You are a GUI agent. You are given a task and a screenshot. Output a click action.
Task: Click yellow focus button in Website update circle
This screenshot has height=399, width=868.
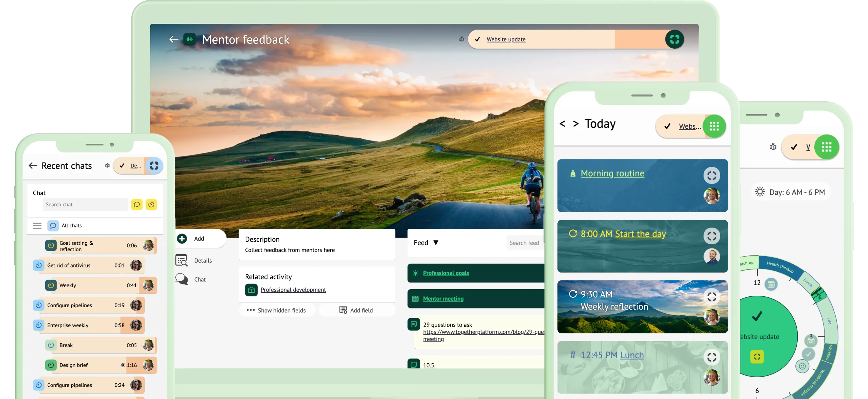[757, 357]
